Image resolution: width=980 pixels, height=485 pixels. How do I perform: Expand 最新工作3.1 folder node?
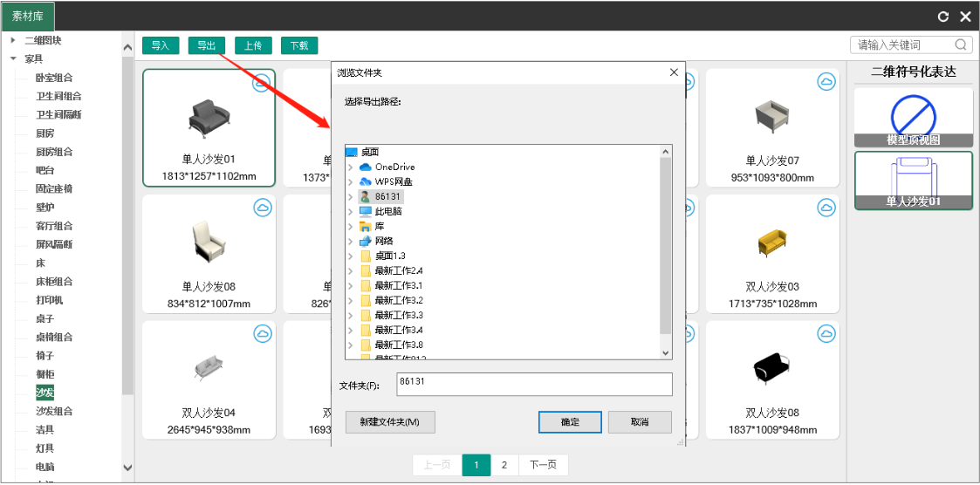pyautogui.click(x=351, y=285)
